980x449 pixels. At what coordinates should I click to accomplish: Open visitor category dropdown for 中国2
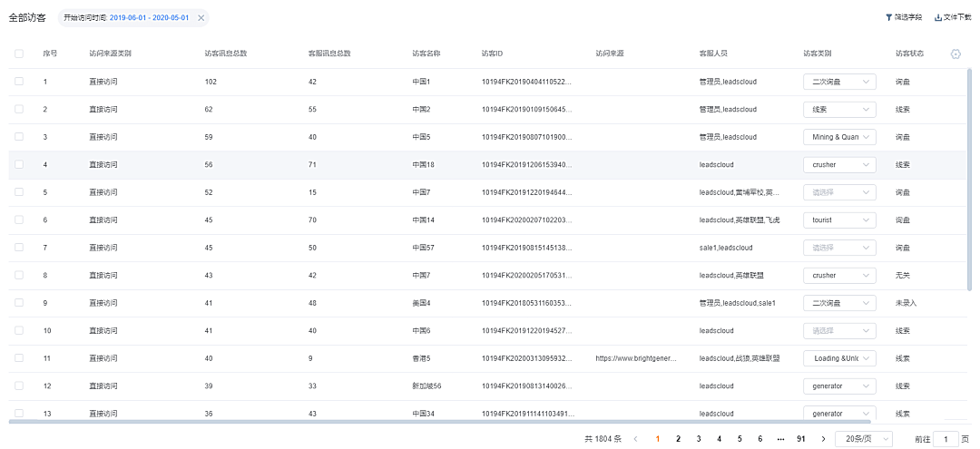839,109
